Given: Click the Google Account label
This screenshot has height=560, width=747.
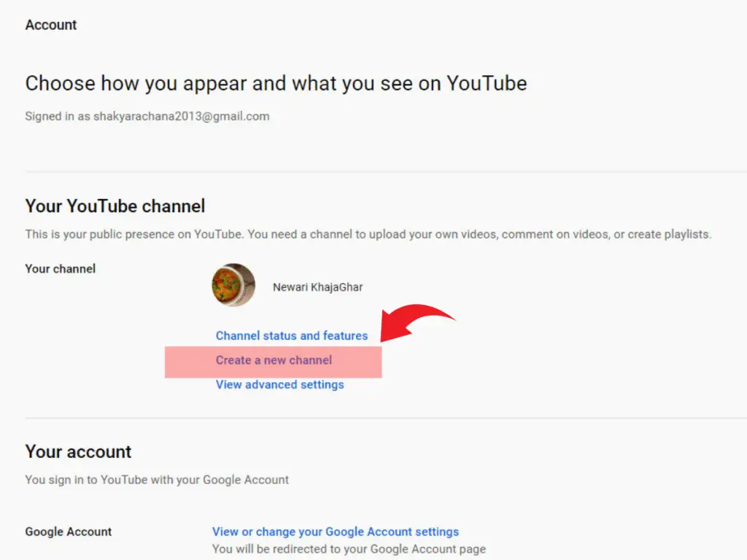Looking at the screenshot, I should (68, 532).
